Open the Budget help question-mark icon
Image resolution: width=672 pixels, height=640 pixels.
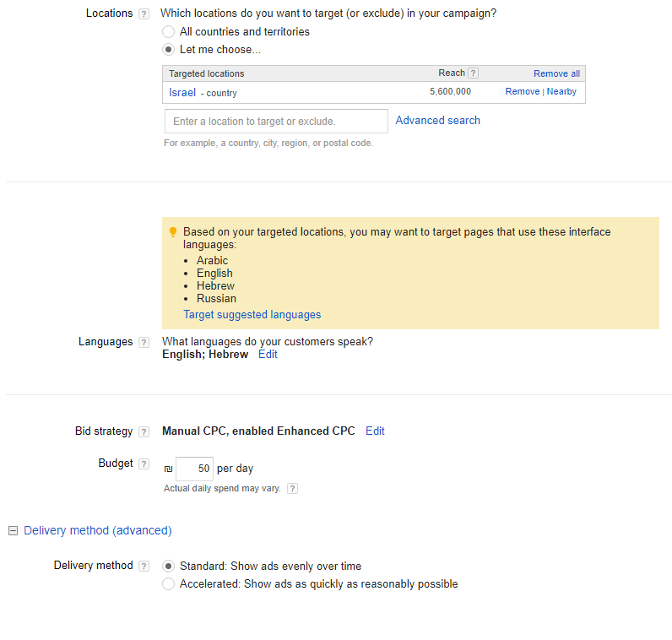point(144,464)
